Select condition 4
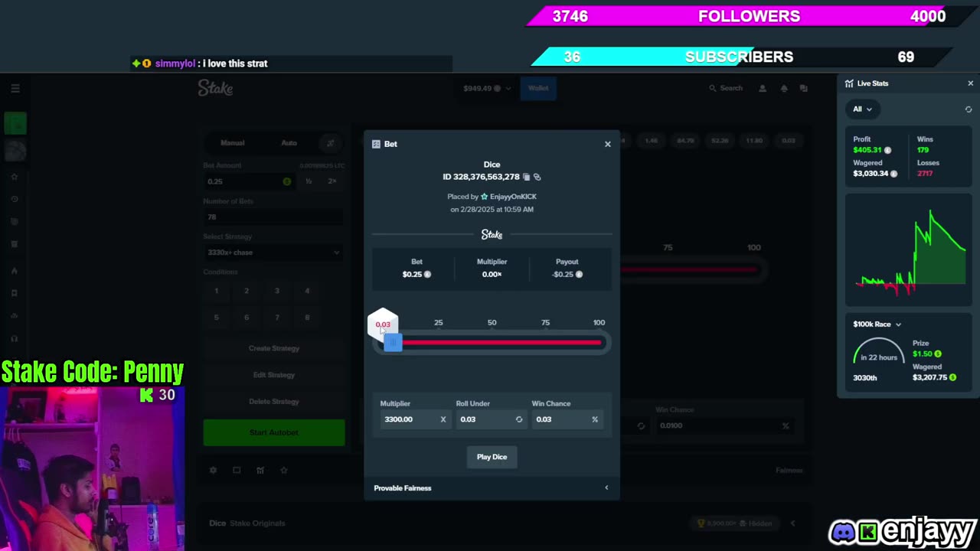Screen dimensions: 980x551 point(307,291)
